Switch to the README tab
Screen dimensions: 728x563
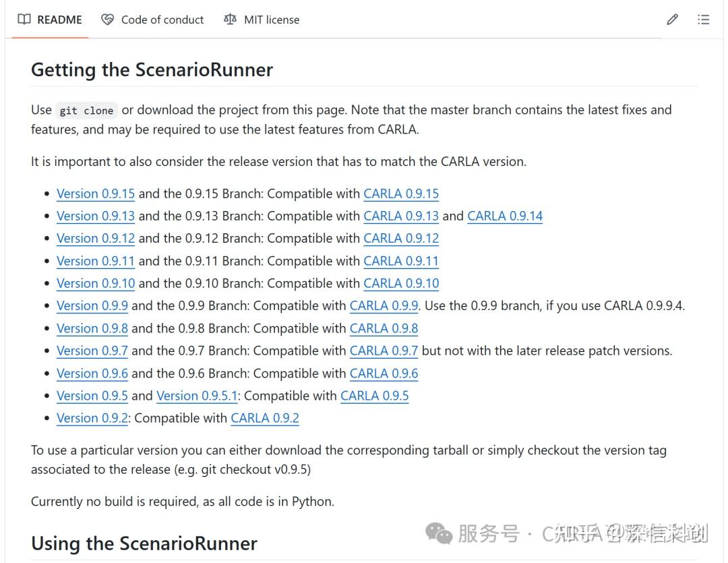click(x=51, y=20)
